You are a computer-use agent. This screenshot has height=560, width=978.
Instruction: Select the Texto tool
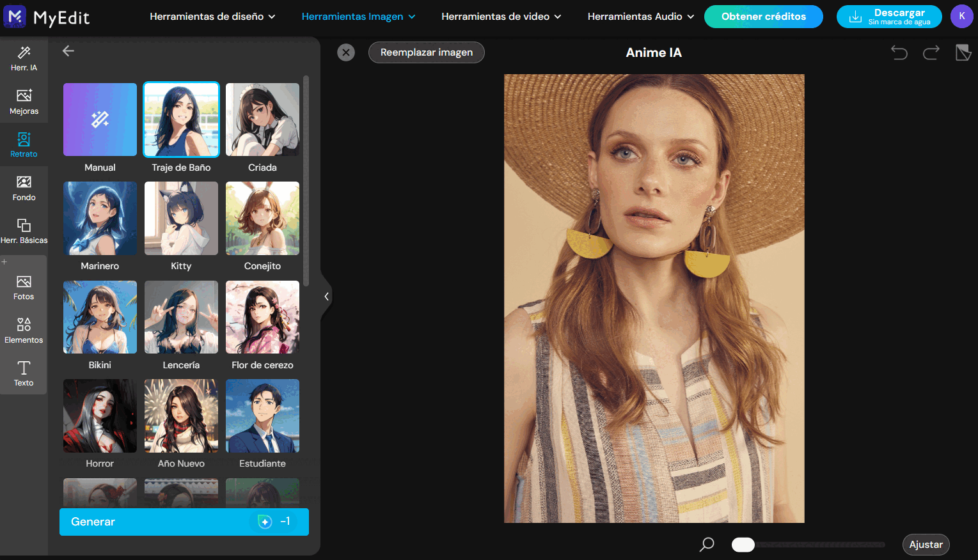coord(24,373)
